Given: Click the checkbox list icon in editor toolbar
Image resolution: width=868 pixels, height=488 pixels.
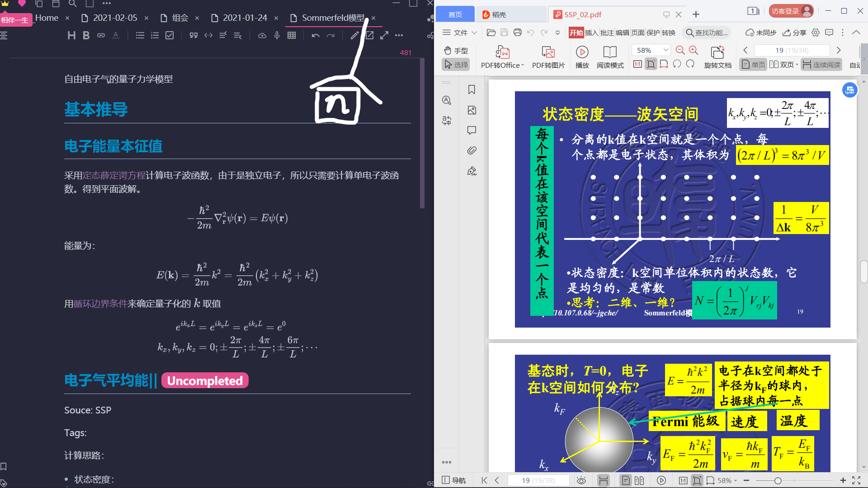Looking at the screenshot, I should click(170, 35).
